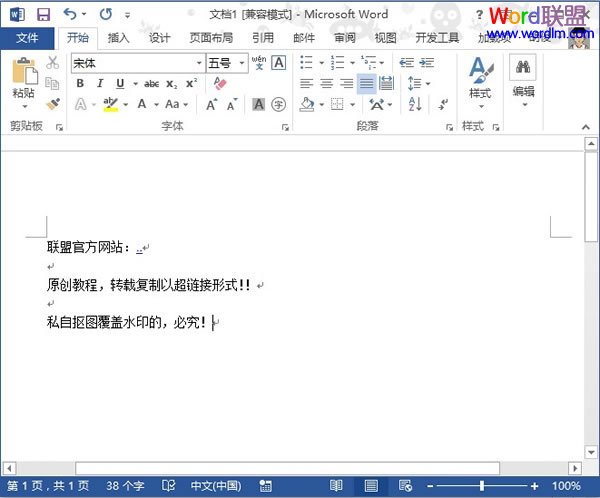
Task: Switch to the 设计 Design tab
Action: (159, 38)
